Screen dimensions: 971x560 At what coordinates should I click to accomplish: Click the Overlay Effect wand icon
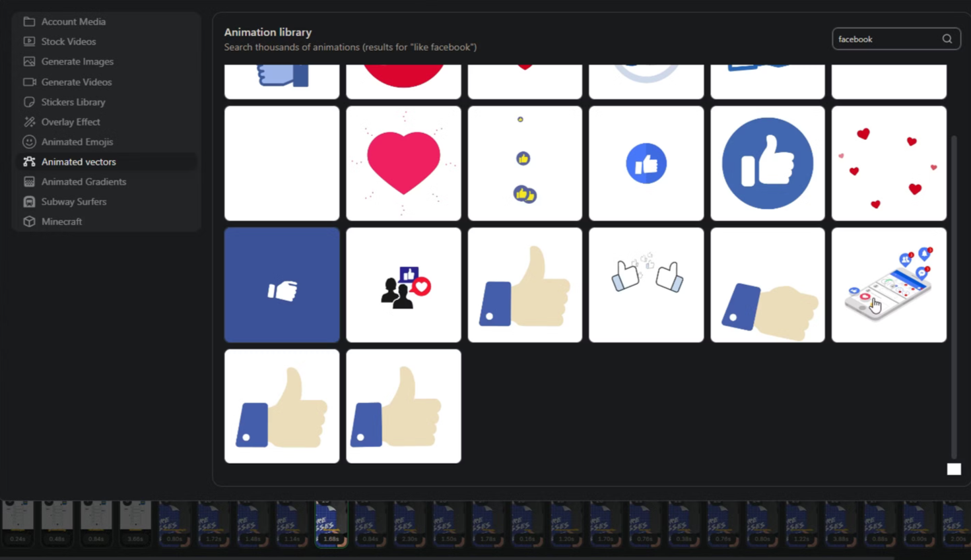pyautogui.click(x=29, y=122)
